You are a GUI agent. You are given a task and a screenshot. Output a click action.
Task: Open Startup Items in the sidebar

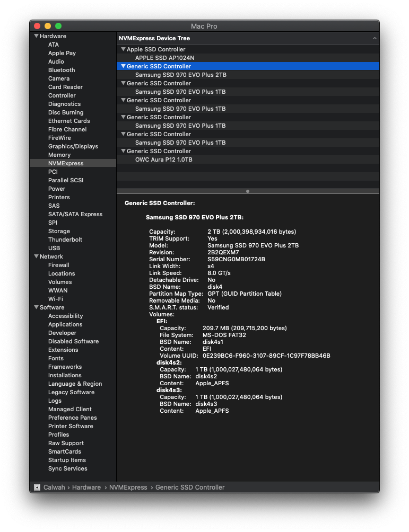tap(67, 460)
